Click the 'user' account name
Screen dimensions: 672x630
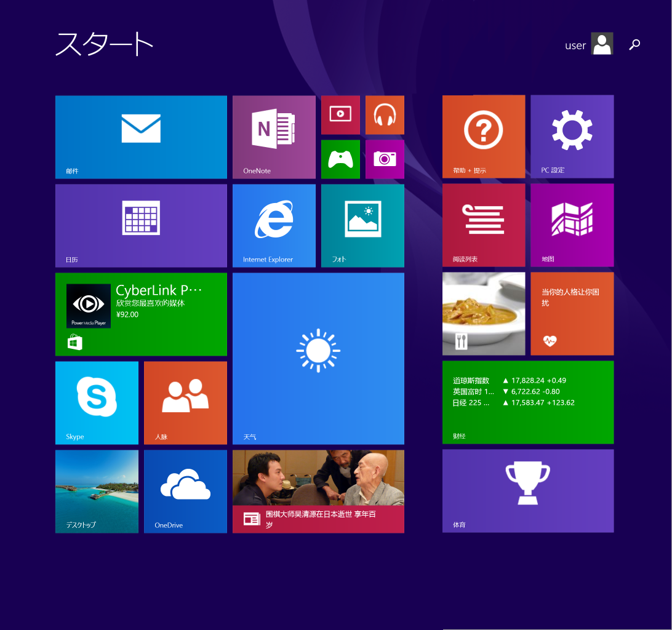[x=575, y=46]
